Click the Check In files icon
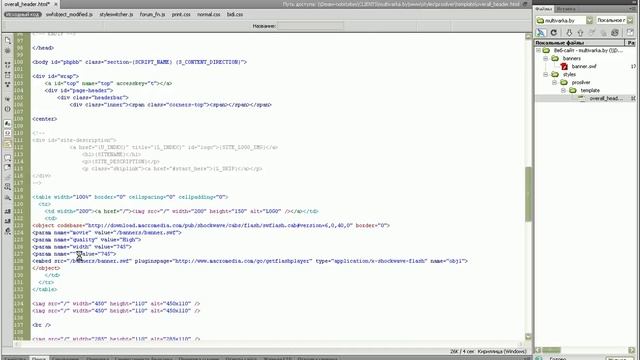This screenshot has height=360, width=640. [x=604, y=33]
